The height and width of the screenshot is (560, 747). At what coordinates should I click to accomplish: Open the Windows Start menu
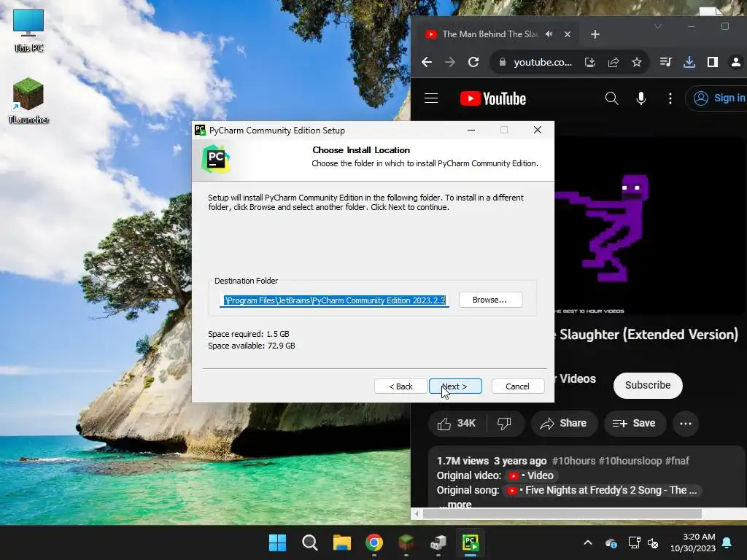277,542
